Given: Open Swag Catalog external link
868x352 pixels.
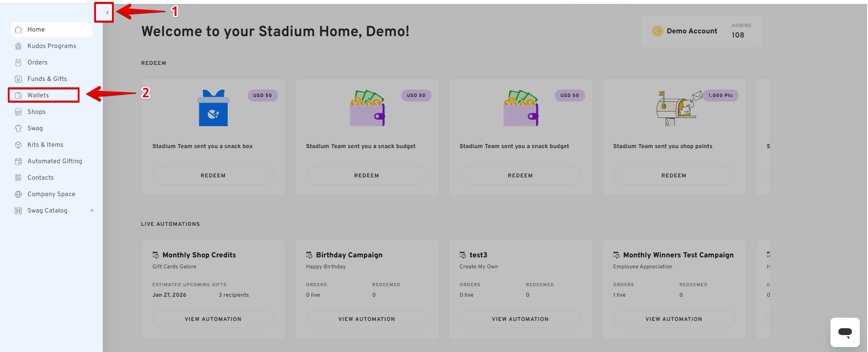Looking at the screenshot, I should pos(48,211).
